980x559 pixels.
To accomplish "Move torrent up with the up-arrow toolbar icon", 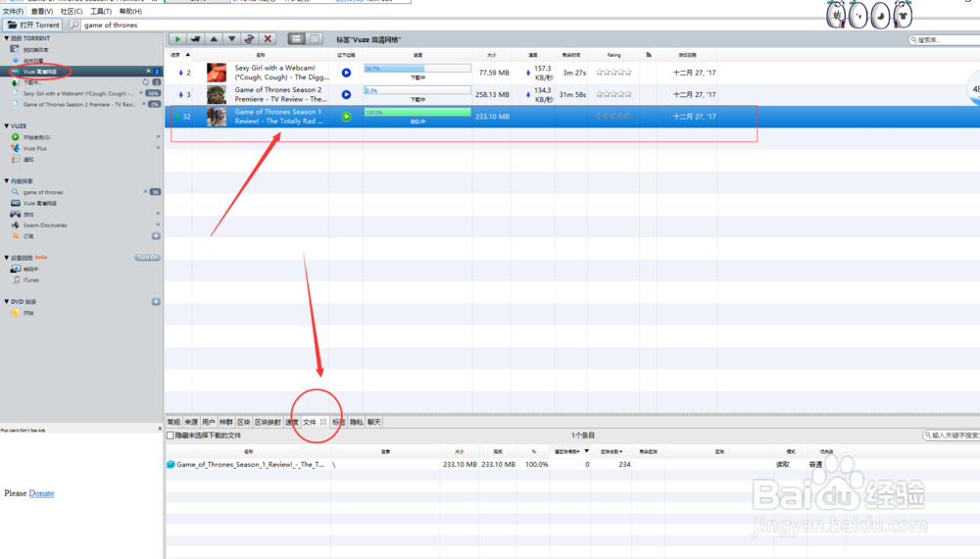I will pyautogui.click(x=214, y=39).
